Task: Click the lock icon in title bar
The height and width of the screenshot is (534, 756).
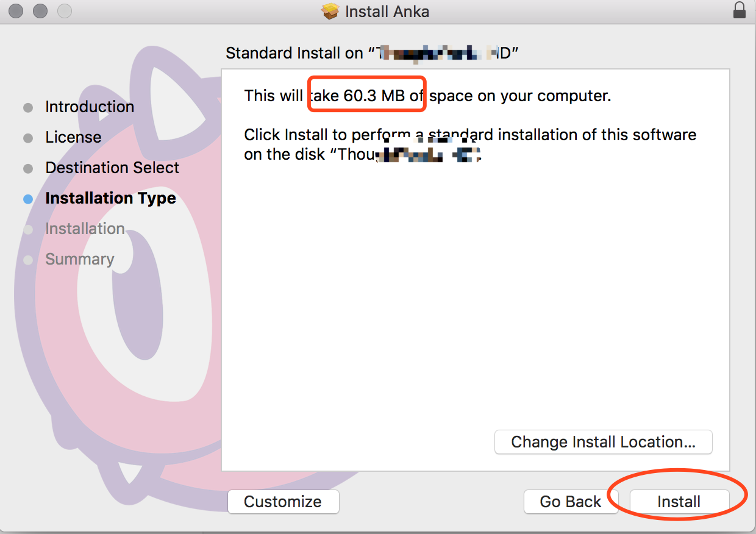Action: 740,11
